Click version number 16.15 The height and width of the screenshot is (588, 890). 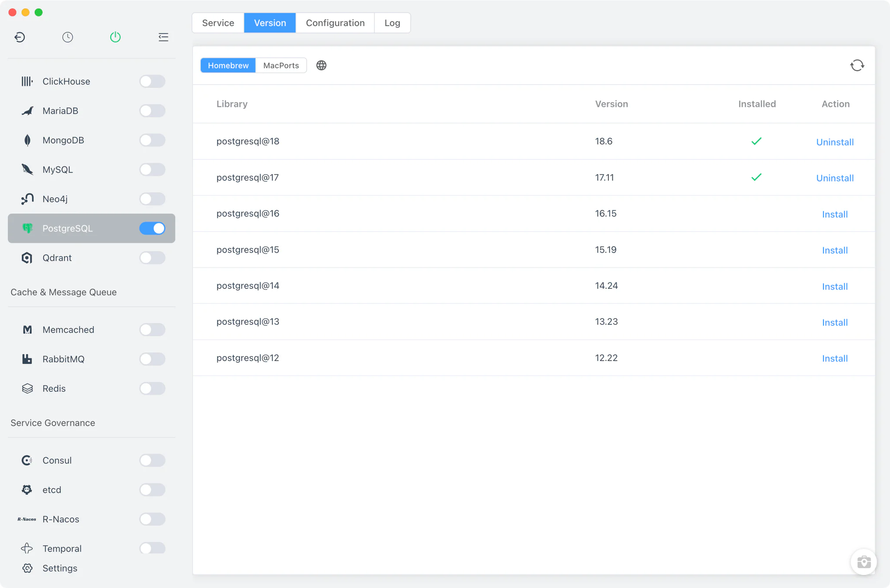point(605,214)
